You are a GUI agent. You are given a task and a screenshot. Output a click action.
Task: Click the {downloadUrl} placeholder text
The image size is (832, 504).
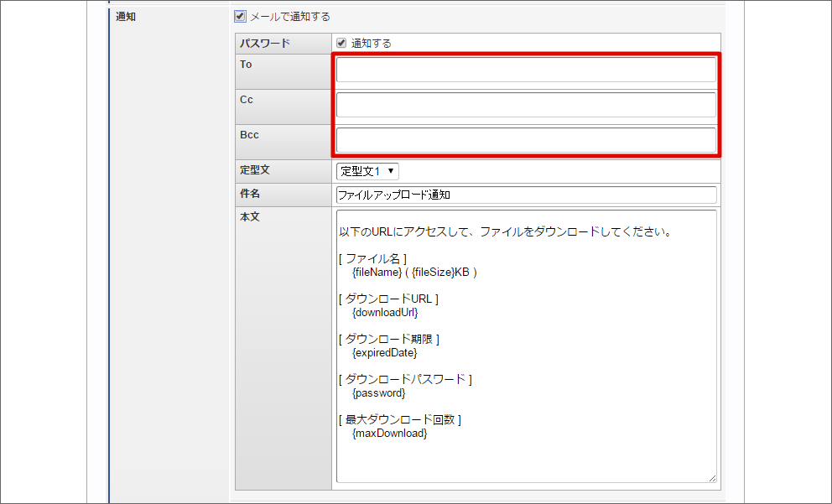click(385, 313)
